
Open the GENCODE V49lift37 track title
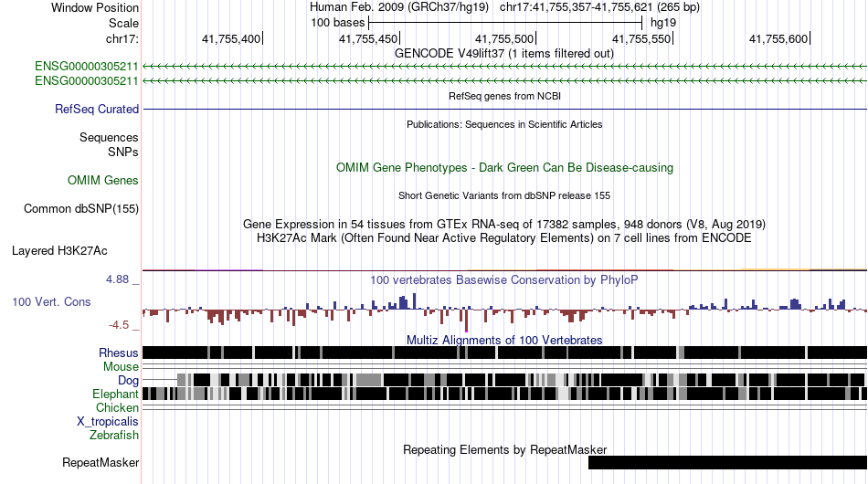point(503,54)
